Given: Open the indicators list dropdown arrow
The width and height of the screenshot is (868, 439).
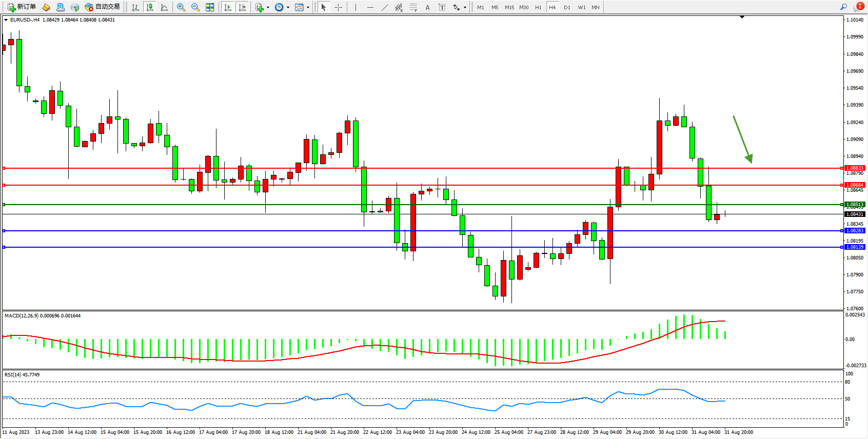Looking at the screenshot, I should (x=268, y=7).
